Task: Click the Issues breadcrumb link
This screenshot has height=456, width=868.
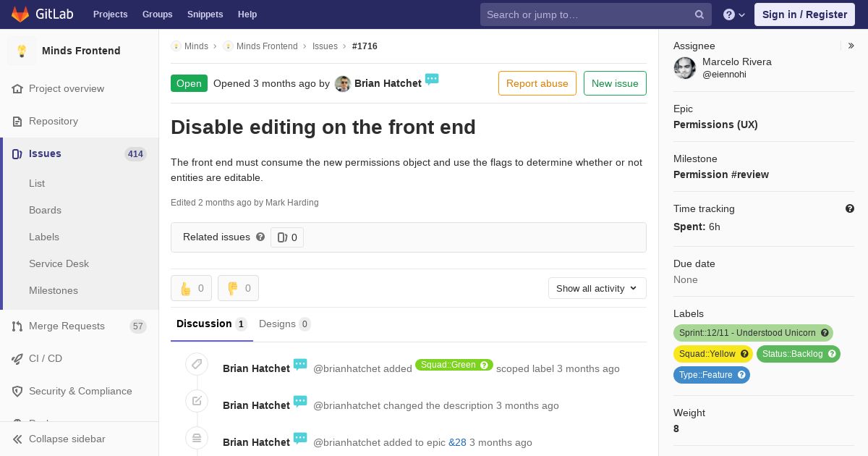Action: [325, 46]
